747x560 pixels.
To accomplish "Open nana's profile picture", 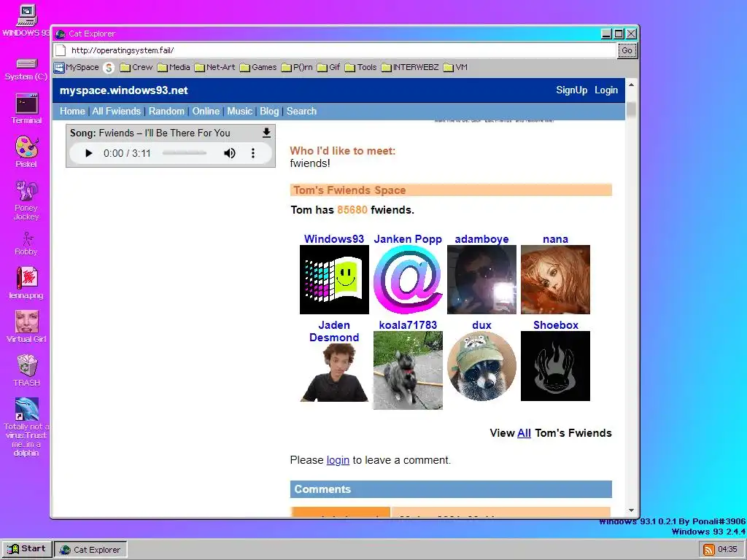I will (x=555, y=279).
